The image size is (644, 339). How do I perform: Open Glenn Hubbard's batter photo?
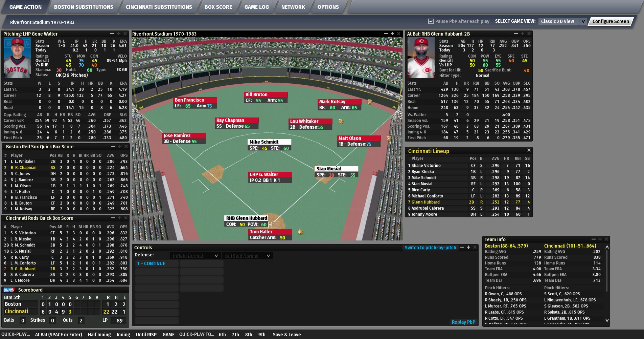tap(421, 58)
